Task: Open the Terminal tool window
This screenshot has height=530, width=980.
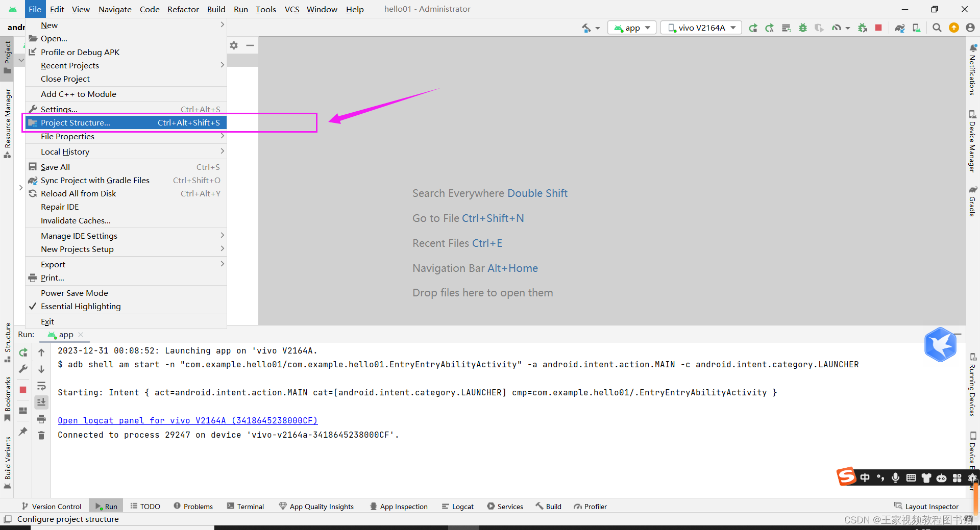Action: 246,507
